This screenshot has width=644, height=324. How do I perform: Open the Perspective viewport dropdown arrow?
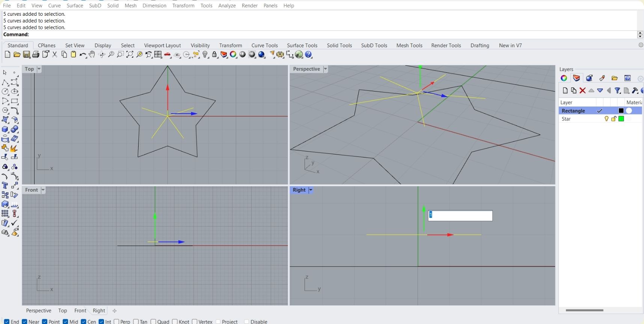pyautogui.click(x=326, y=69)
